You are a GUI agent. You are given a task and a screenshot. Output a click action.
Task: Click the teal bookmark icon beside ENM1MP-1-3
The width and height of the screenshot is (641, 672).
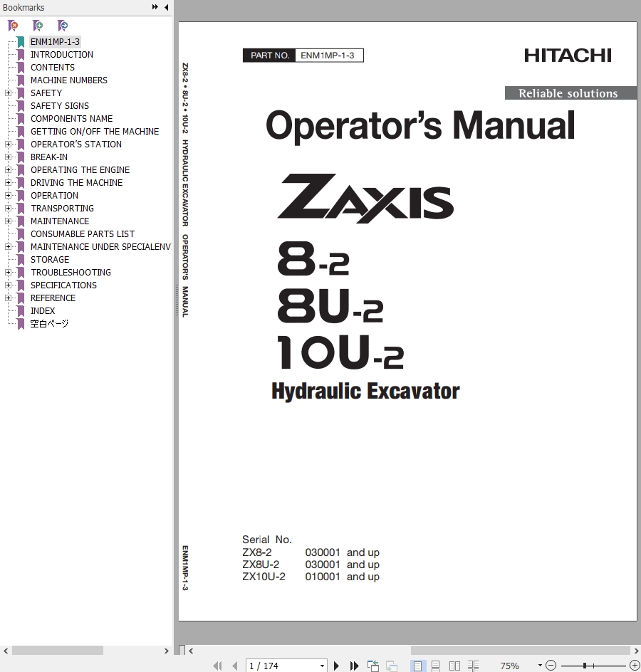21,41
